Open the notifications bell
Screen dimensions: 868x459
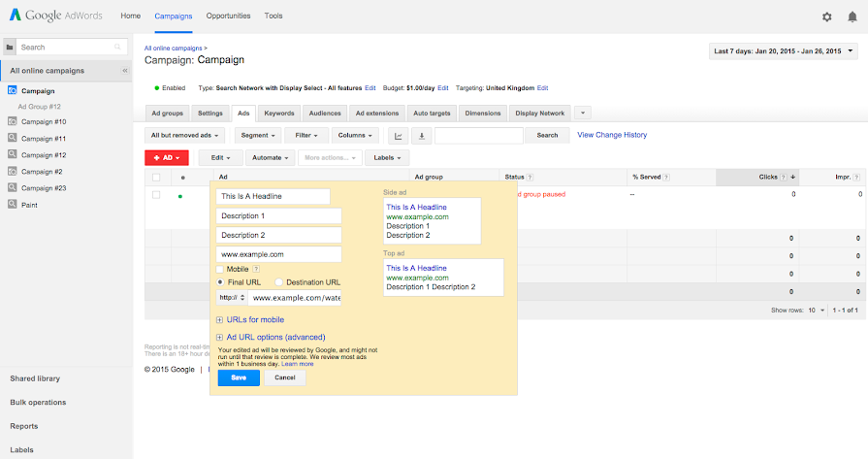pos(852,16)
